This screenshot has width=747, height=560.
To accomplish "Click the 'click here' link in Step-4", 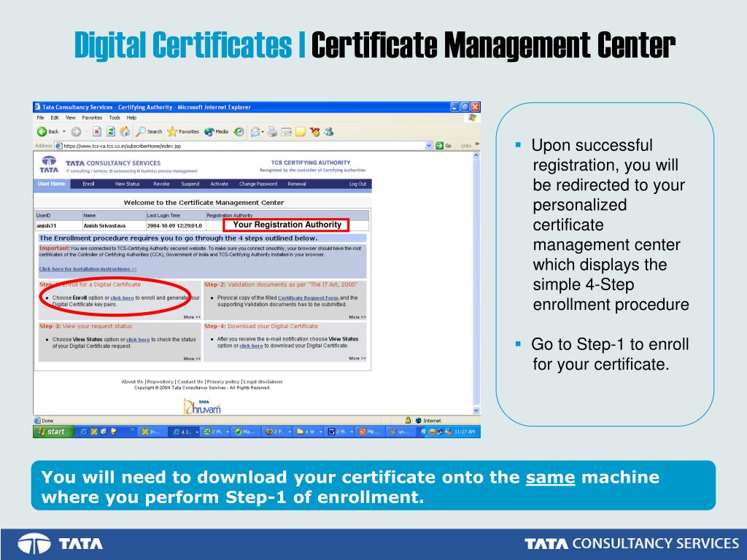I will [251, 346].
